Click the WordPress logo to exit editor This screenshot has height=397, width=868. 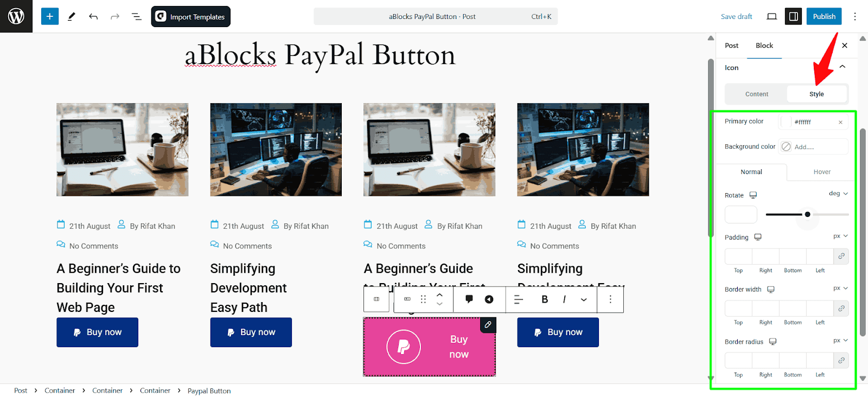[16, 16]
